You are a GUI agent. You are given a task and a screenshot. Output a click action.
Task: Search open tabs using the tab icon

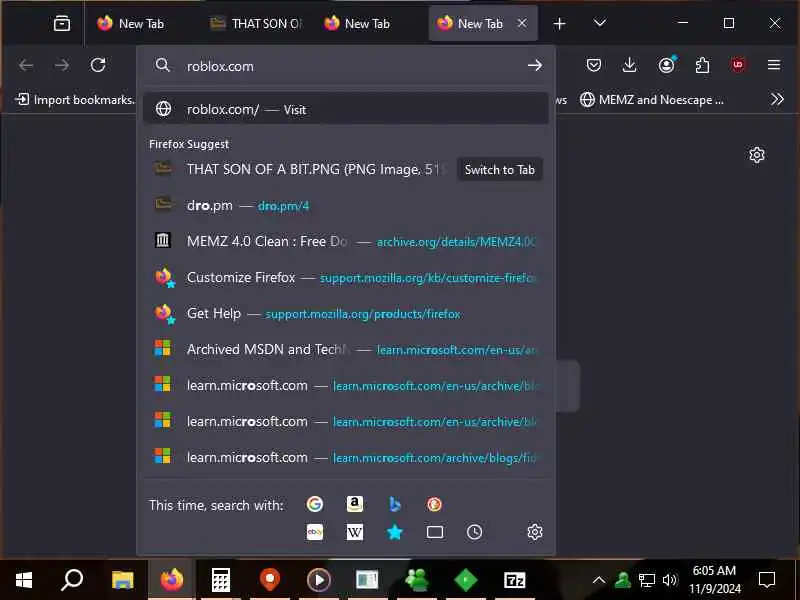coord(434,532)
